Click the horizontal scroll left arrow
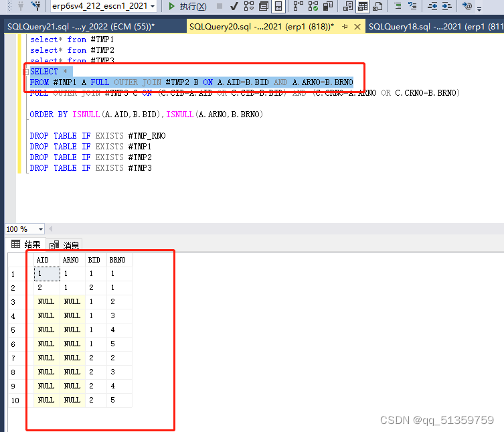 pos(50,229)
